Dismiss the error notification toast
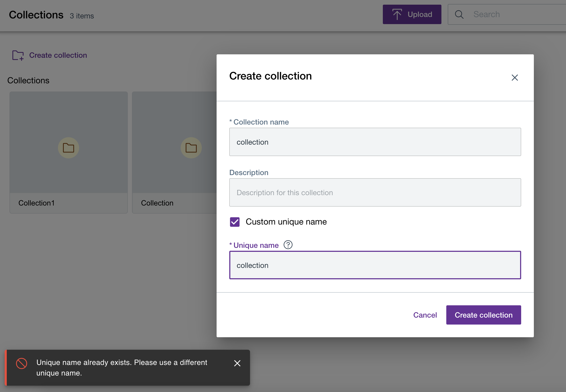This screenshot has height=392, width=566. point(237,363)
